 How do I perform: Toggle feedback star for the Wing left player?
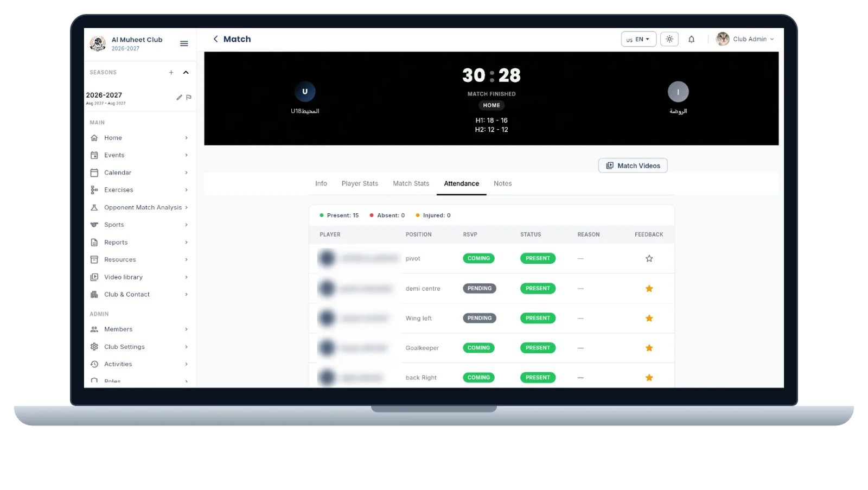(x=649, y=318)
